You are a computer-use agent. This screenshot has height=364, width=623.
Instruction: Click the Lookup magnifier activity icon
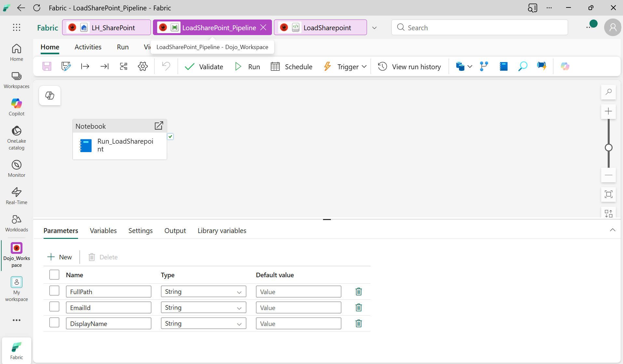pyautogui.click(x=522, y=66)
